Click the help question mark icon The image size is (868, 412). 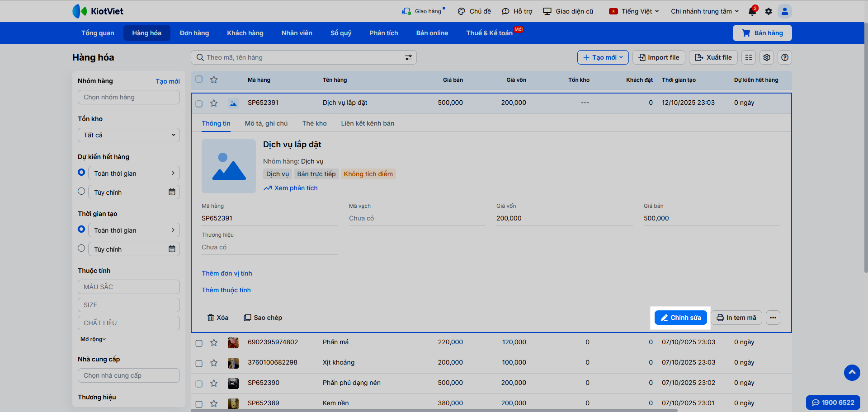[785, 57]
